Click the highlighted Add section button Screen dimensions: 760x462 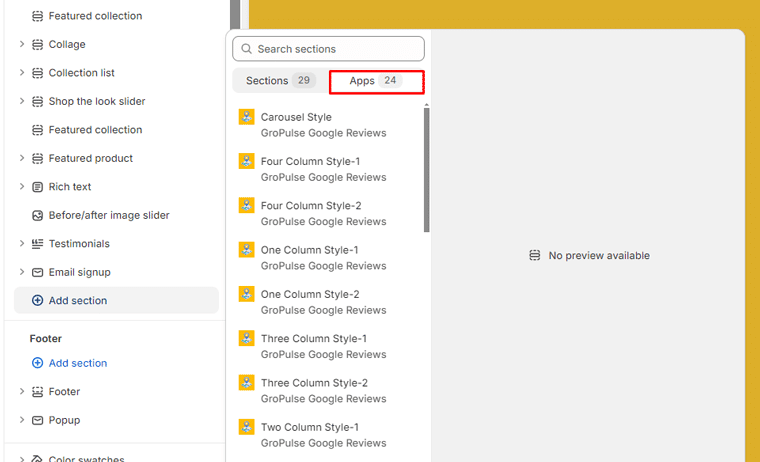tap(116, 301)
